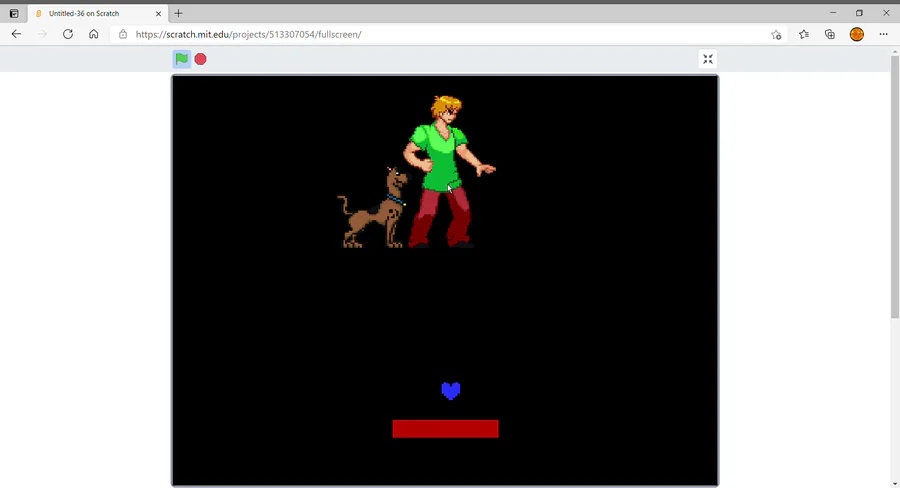Image resolution: width=900 pixels, height=488 pixels.
Task: Click the blue heart sprite
Action: [x=451, y=391]
